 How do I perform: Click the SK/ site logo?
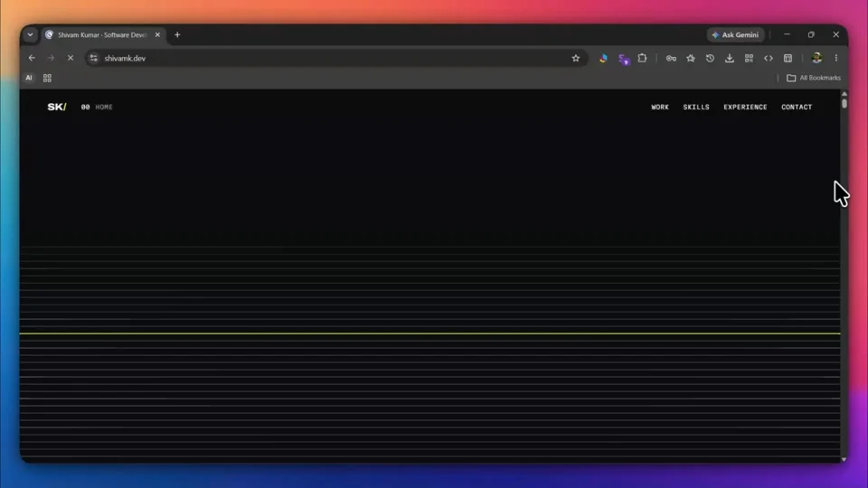(56, 107)
